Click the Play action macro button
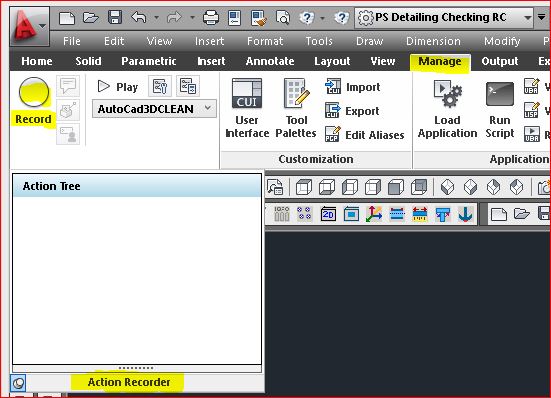The width and height of the screenshot is (551, 398). [117, 86]
